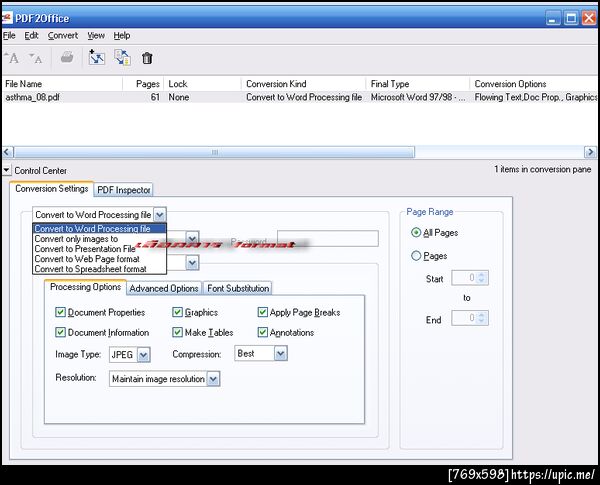600x485 pixels.
Task: Open the Help menu
Action: 122,36
